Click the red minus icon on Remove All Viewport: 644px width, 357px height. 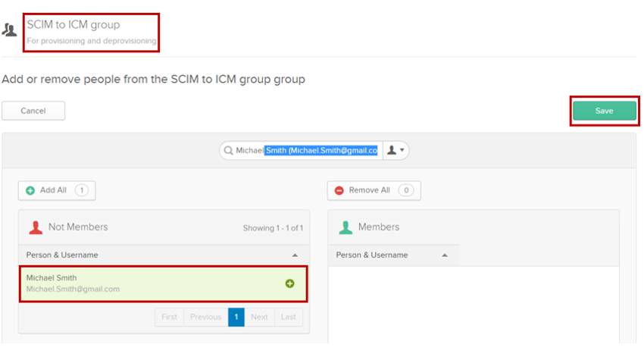click(339, 190)
